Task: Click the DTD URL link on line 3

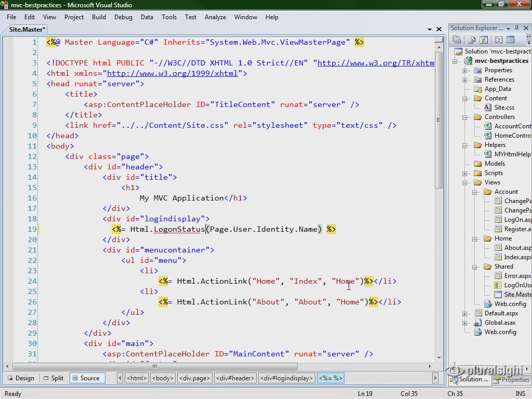Action: [x=376, y=63]
